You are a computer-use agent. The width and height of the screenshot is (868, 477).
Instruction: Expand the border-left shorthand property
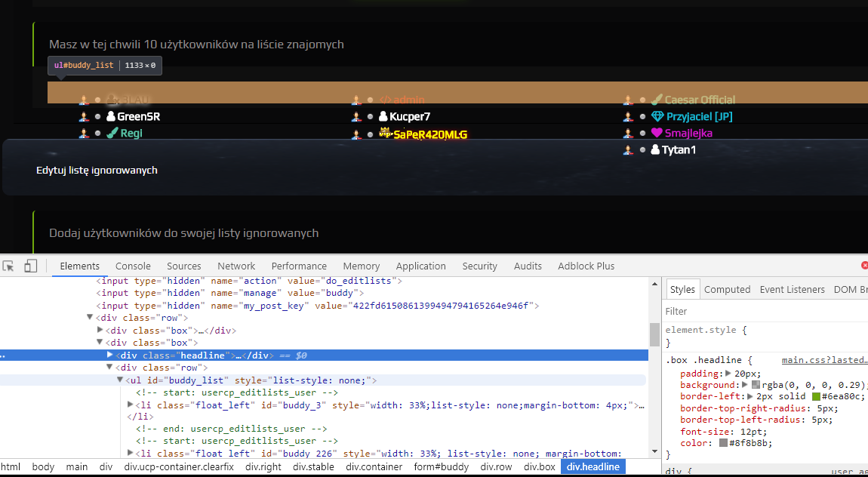click(749, 397)
